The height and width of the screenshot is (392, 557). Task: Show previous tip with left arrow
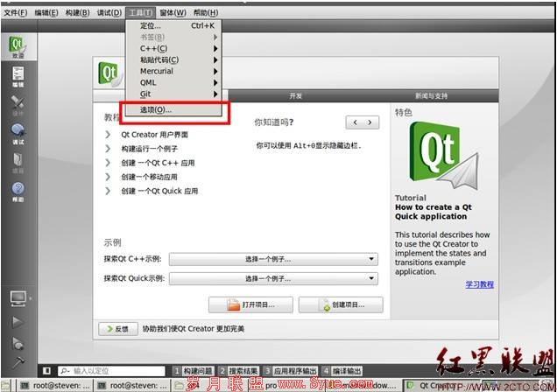pyautogui.click(x=355, y=122)
